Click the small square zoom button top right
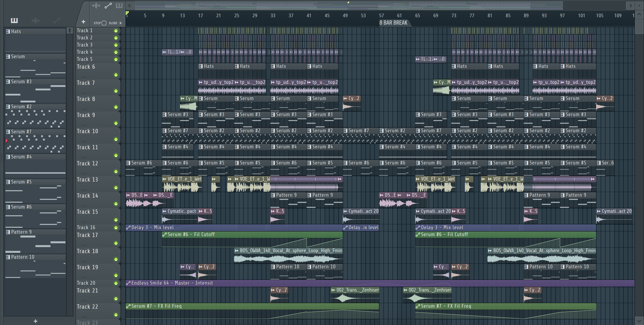Image resolution: width=644 pixels, height=325 pixels. [x=639, y=5]
